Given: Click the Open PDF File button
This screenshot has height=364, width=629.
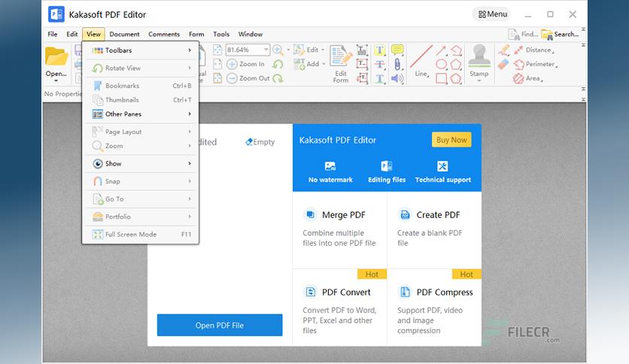Looking at the screenshot, I should [x=220, y=325].
